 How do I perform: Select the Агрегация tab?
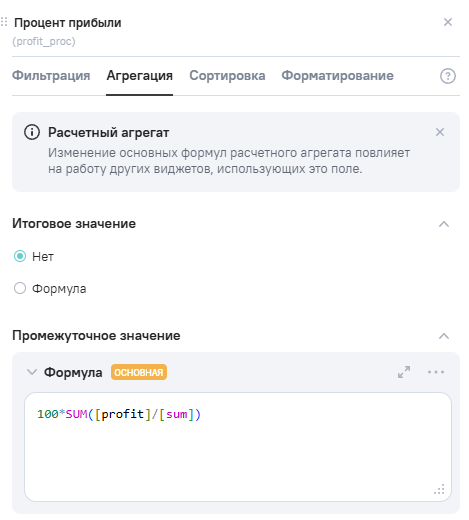point(139,76)
